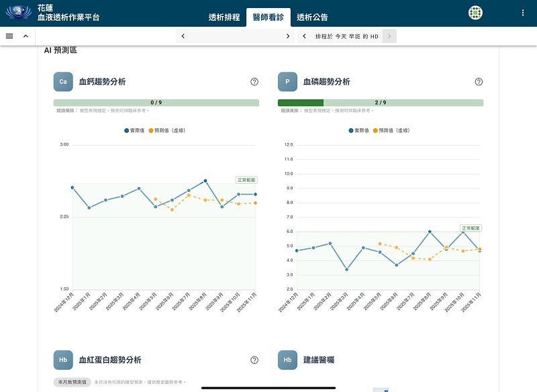This screenshot has height=392, width=537.
Task: Click the 本月無預測值 chip
Action: (x=72, y=382)
